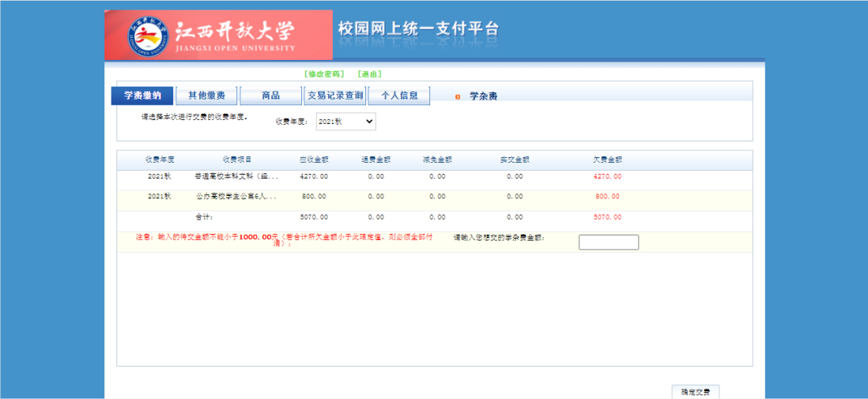Click the 退出 logout link
Image resolution: width=868 pixels, height=399 pixels.
point(369,73)
